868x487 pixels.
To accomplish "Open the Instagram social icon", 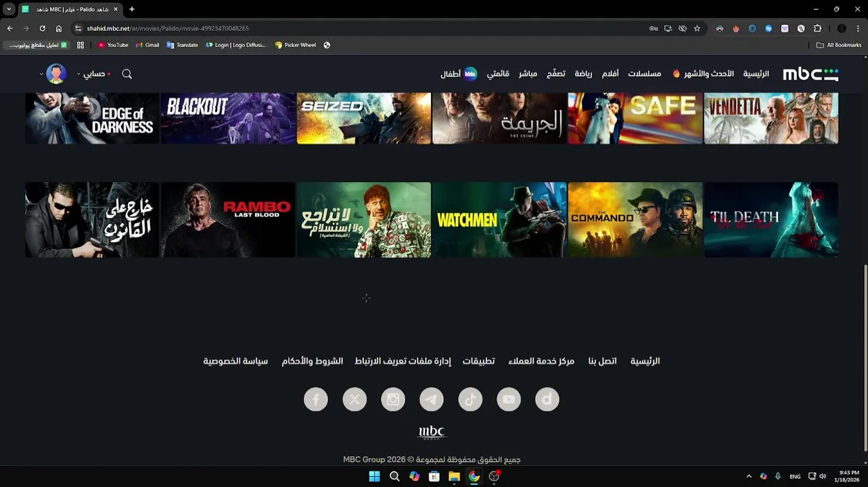I will coord(393,399).
